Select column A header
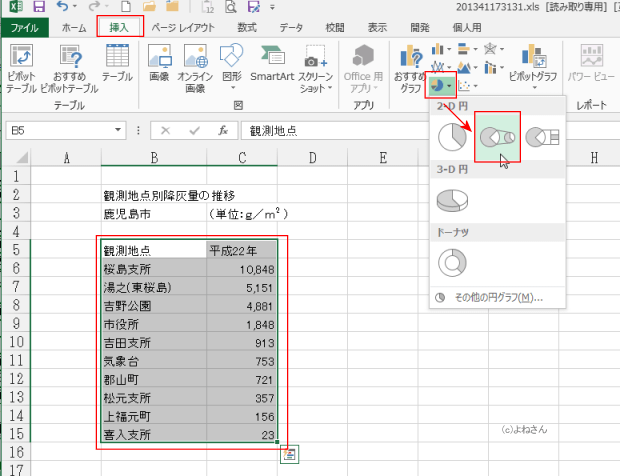Screen dimensions: 620x476 tap(66, 158)
